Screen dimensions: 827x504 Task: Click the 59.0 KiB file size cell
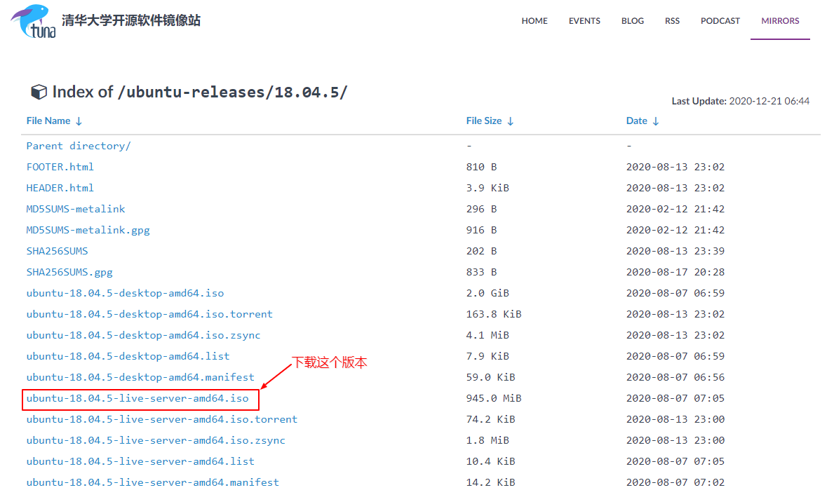[x=490, y=377]
